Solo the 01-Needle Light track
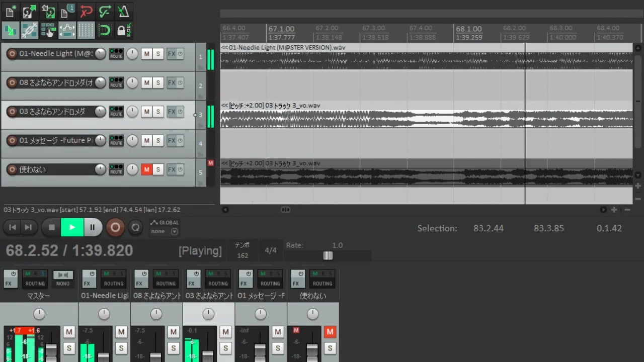 click(158, 54)
